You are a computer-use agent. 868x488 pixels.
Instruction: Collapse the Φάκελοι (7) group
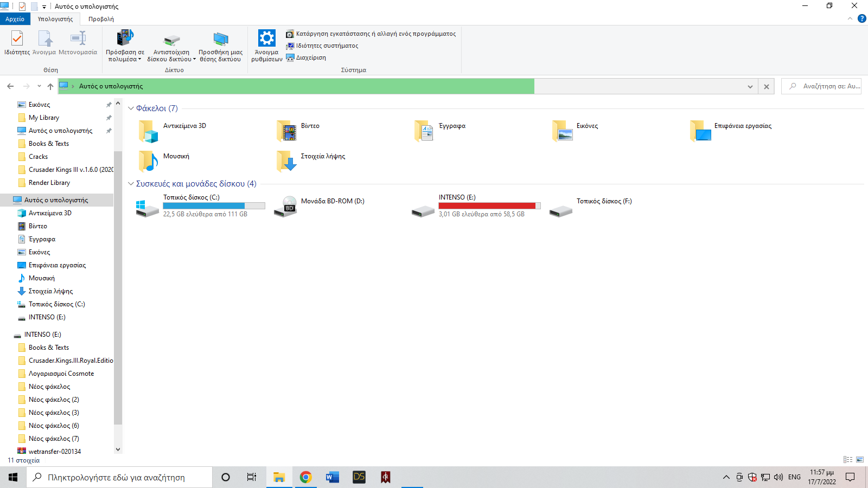coord(131,108)
